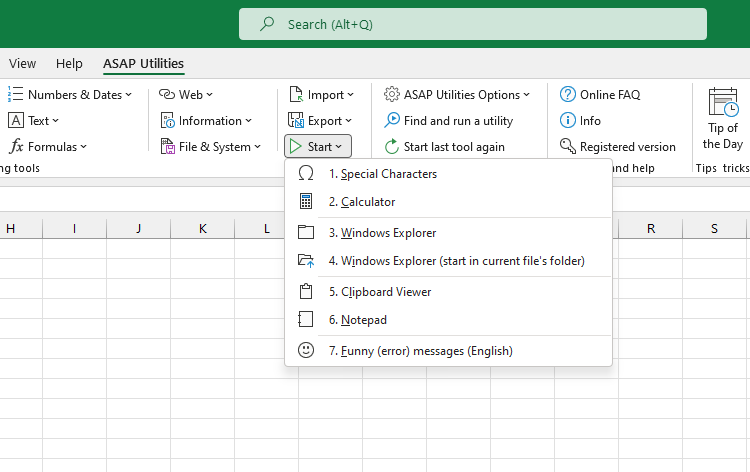Open Online FAQ link
Image resolution: width=750 pixels, height=472 pixels.
pyautogui.click(x=600, y=95)
